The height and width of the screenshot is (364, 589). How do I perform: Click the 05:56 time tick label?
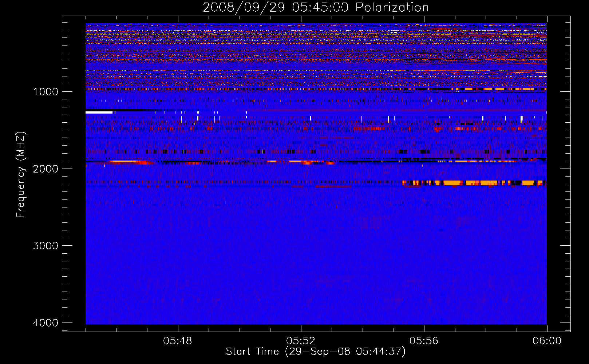424,341
